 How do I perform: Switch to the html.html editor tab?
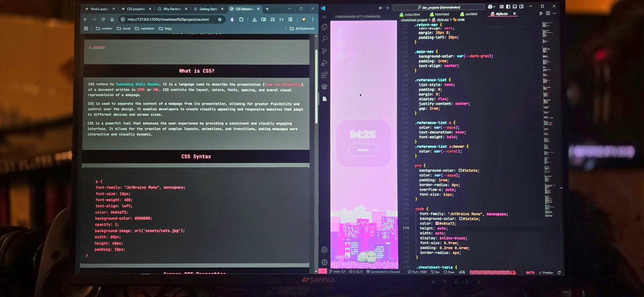click(x=439, y=14)
